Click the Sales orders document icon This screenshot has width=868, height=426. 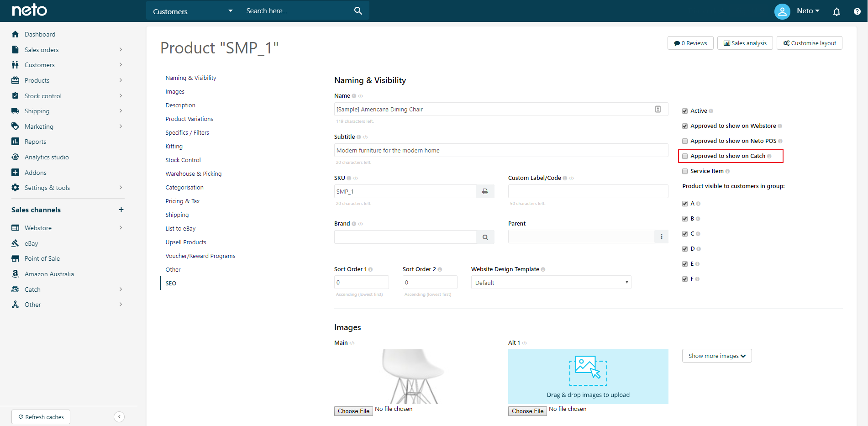point(16,50)
